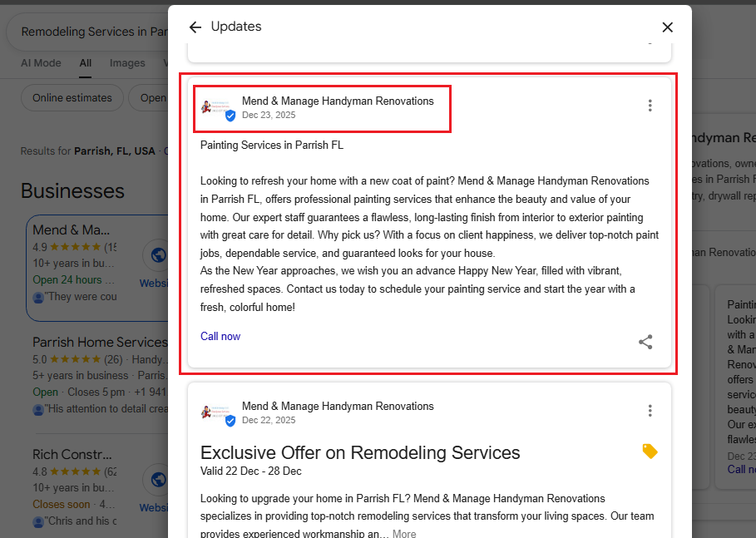The width and height of the screenshot is (756, 538).
Task: Apply the Online estimates filter chip
Action: [72, 98]
